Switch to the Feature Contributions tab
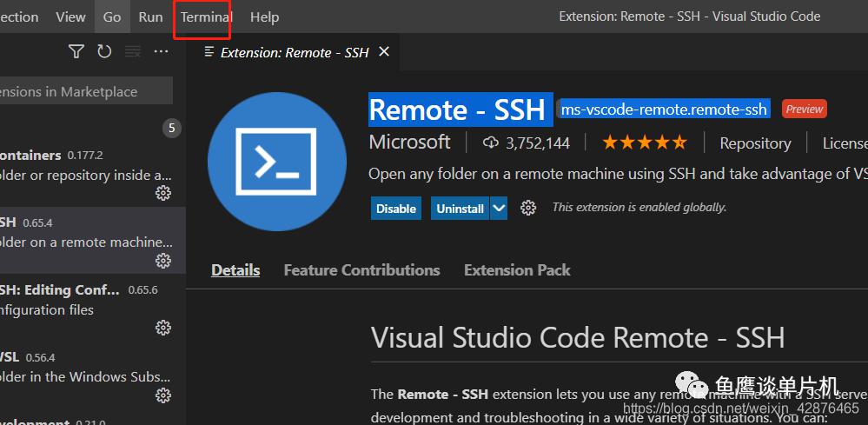The height and width of the screenshot is (425, 868). tap(361, 270)
